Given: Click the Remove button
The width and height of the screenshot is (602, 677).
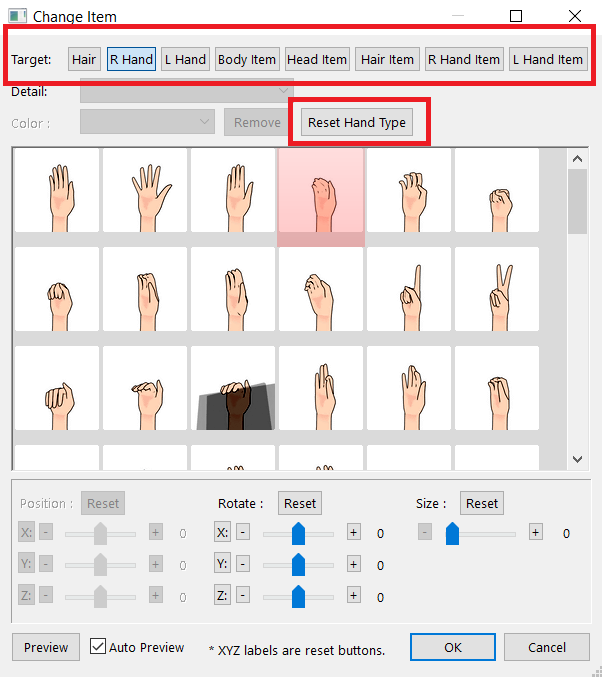Looking at the screenshot, I should click(x=257, y=123).
